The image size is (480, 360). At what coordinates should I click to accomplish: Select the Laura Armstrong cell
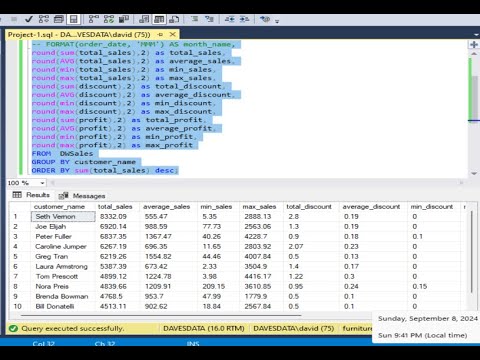pos(63,266)
